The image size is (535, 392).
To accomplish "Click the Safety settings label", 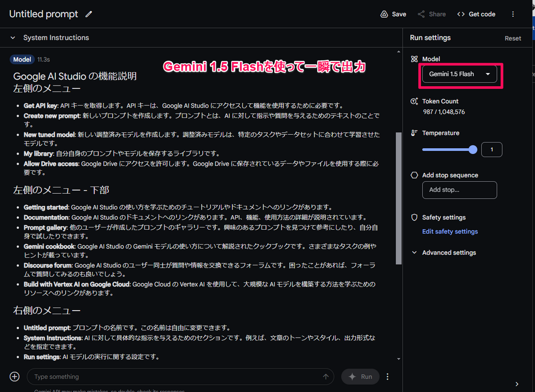I will click(444, 218).
